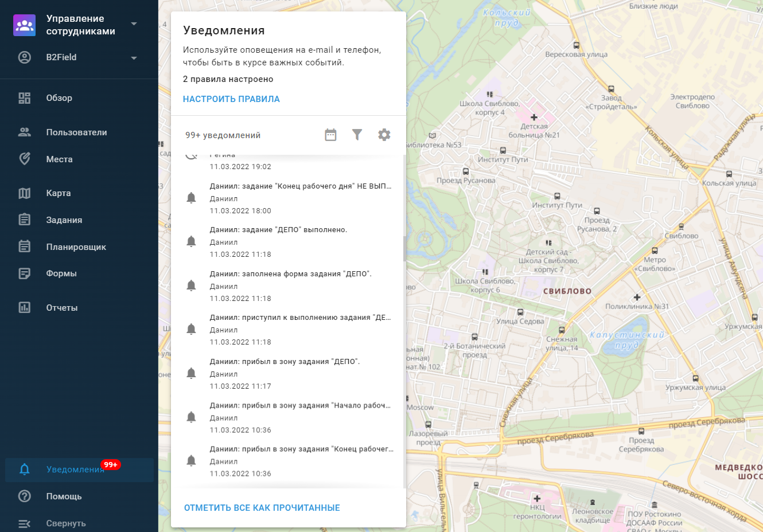This screenshot has height=532, width=763.
Task: Click bell icon of приступил к выполнению notification
Action: 192,329
